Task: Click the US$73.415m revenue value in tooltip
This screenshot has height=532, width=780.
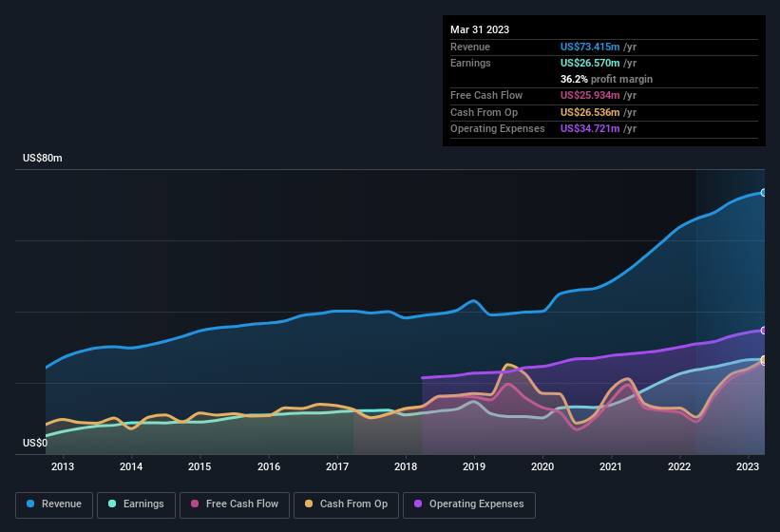Action: pyautogui.click(x=590, y=47)
